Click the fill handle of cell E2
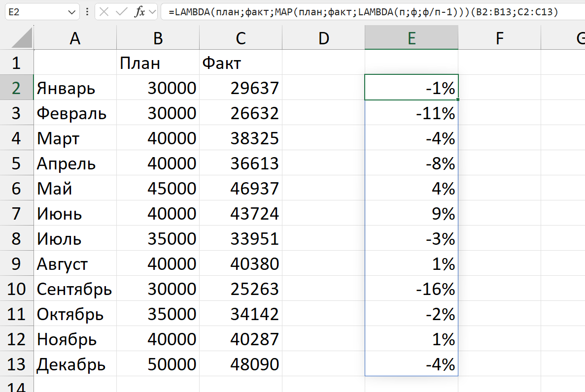Viewport: 585px width, 392px height. (458, 99)
